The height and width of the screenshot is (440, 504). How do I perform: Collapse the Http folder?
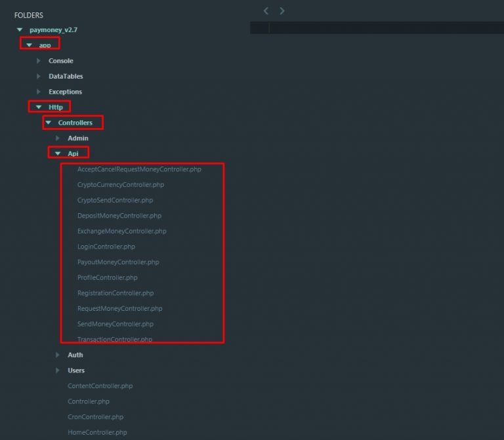39,107
